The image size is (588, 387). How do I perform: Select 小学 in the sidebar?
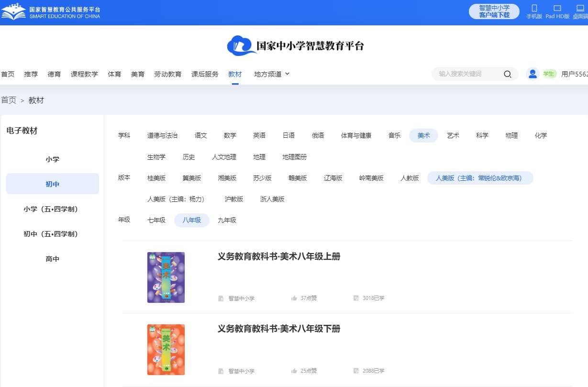(53, 159)
